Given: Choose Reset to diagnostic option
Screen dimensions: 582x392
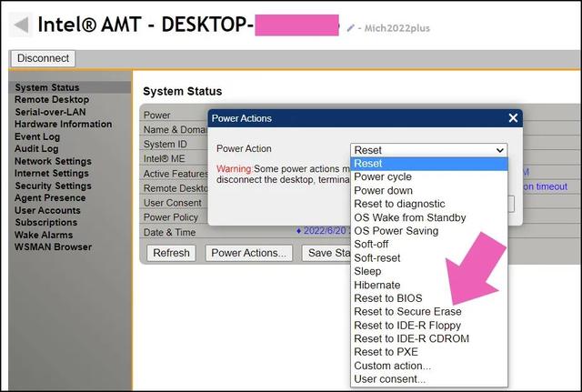Looking at the screenshot, I should pyautogui.click(x=429, y=204).
